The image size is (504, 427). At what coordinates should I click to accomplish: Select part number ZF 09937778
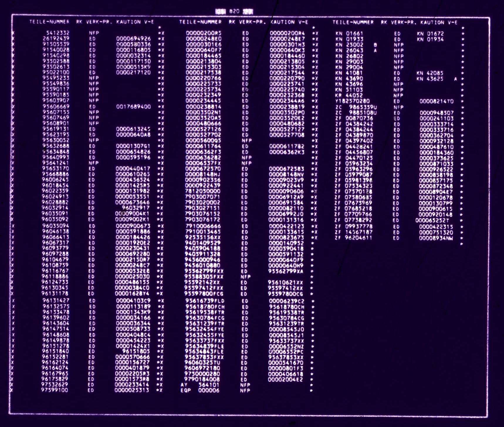pos(354,227)
